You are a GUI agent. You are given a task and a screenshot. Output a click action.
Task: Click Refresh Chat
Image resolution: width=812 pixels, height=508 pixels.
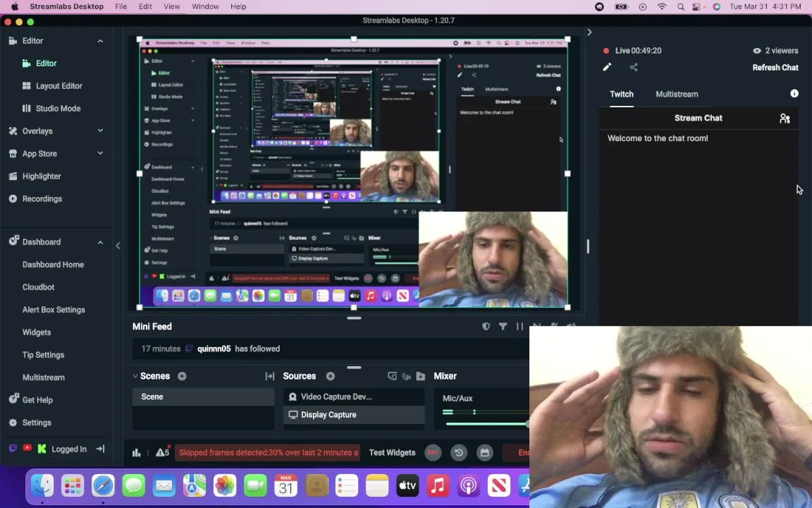tap(775, 68)
